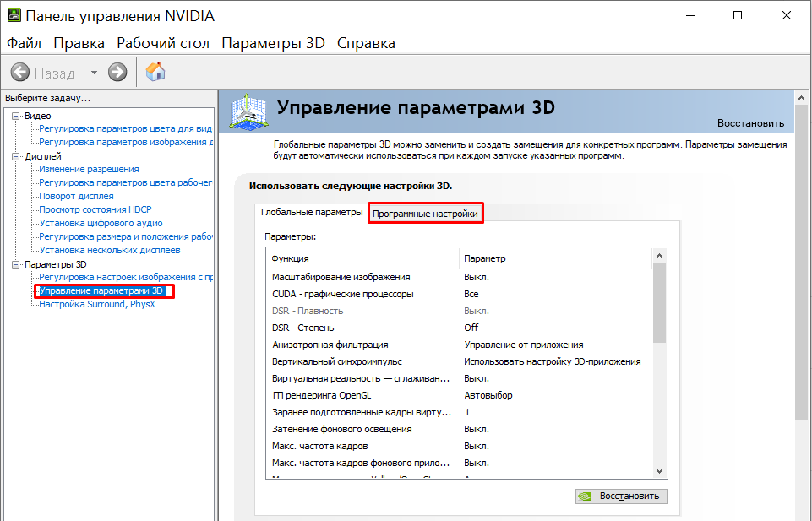This screenshot has width=812, height=521.
Task: Collapse the Дисплей tree node
Action: [x=15, y=156]
